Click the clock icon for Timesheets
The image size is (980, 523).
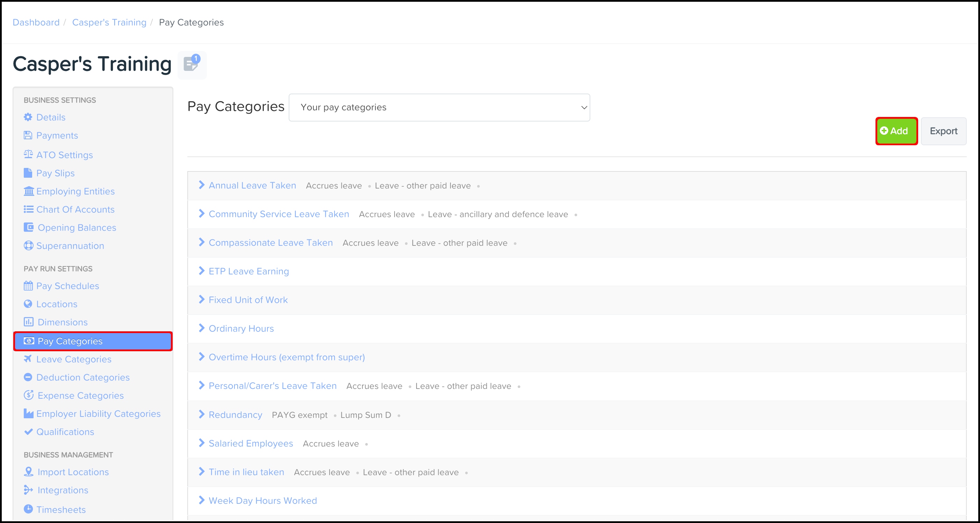click(x=28, y=509)
